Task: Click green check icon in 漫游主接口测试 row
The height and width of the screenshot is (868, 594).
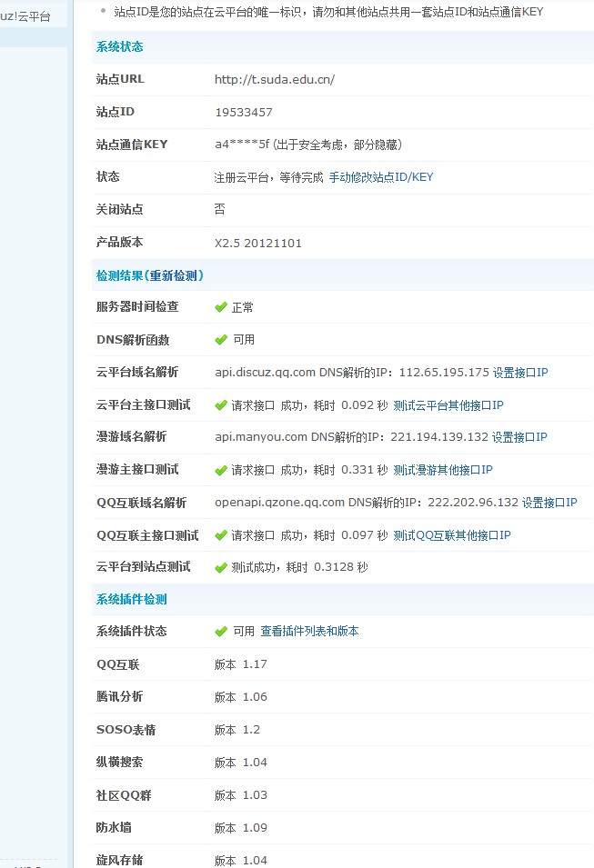Action: (221, 470)
